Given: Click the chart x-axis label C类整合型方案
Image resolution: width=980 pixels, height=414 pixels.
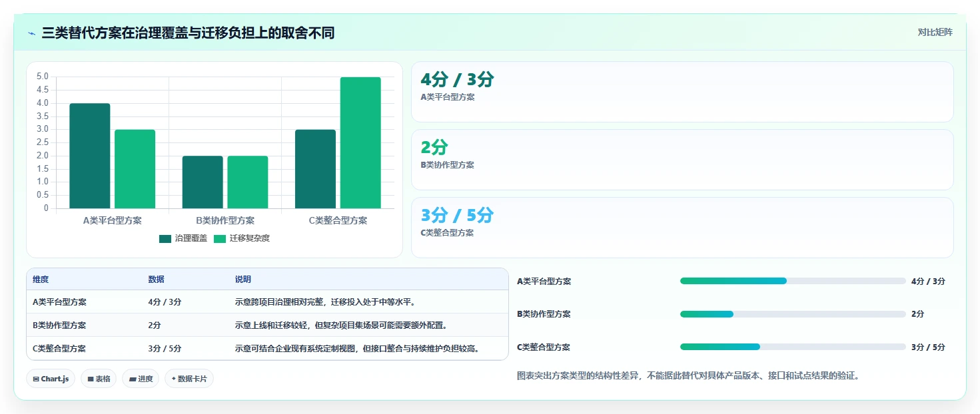Looking at the screenshot, I should click(338, 220).
